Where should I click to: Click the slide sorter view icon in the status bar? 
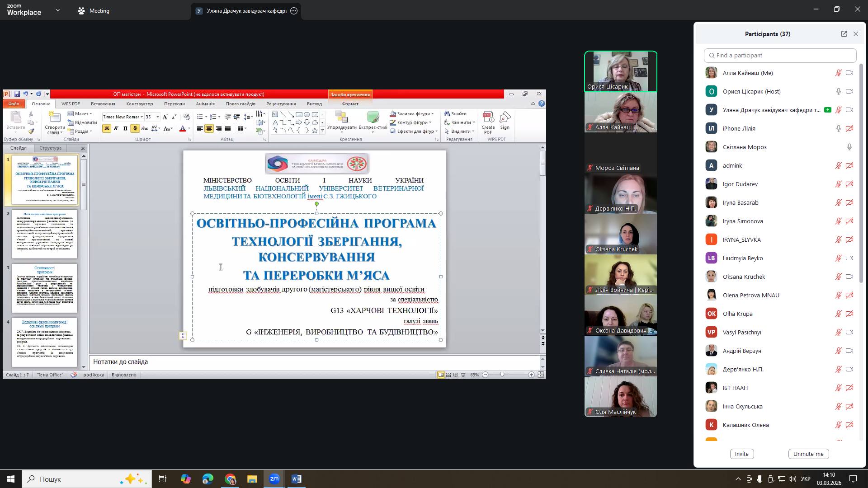click(x=448, y=375)
